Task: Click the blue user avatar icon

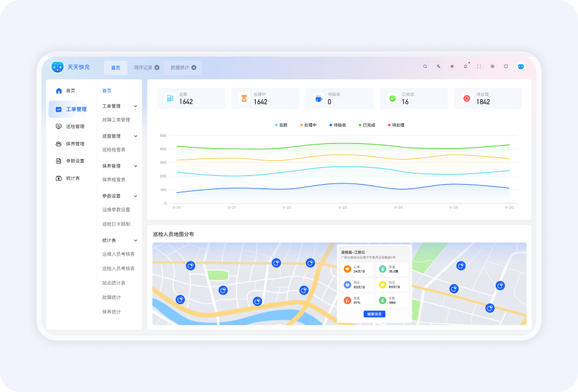Action: [521, 67]
